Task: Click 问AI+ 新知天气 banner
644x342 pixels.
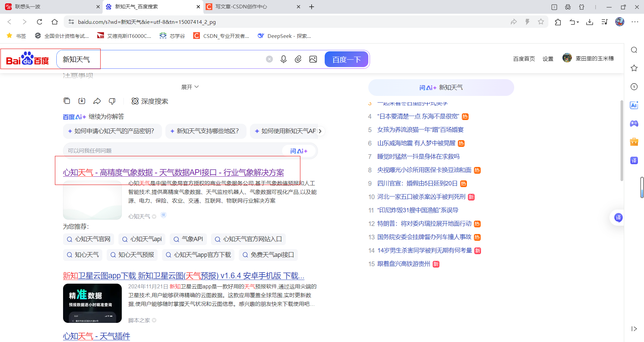Action: click(x=441, y=88)
